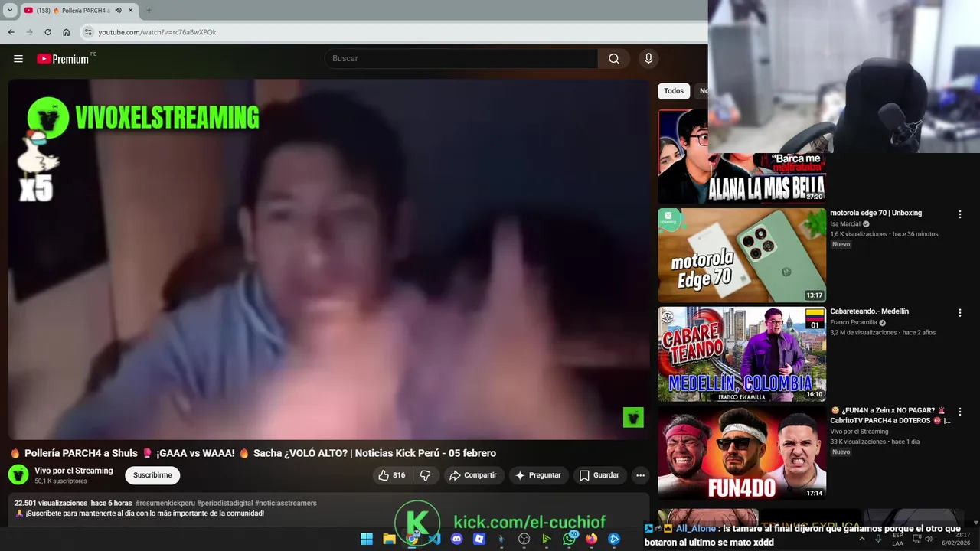Share the video via Compartir
The image size is (980, 551).
pyautogui.click(x=473, y=475)
